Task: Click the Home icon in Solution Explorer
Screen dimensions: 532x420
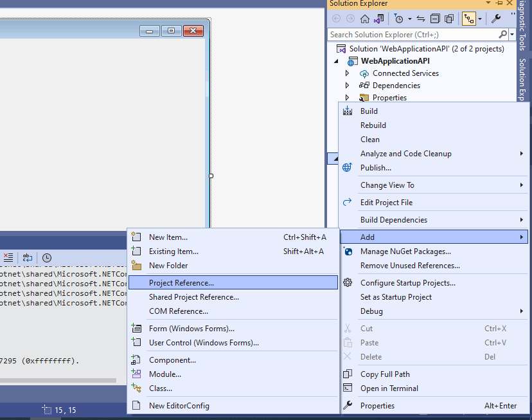Action: [x=364, y=19]
